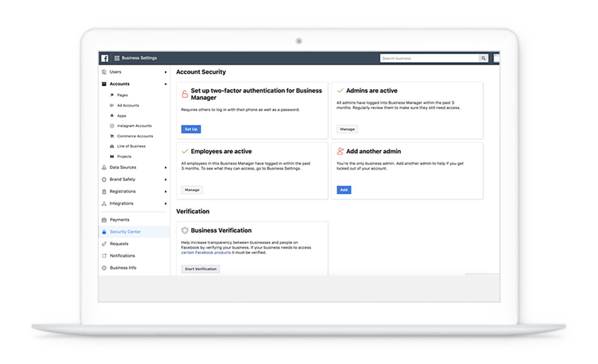Click the Data Sources icon
Screen dimensions: 598x364
coord(104,168)
